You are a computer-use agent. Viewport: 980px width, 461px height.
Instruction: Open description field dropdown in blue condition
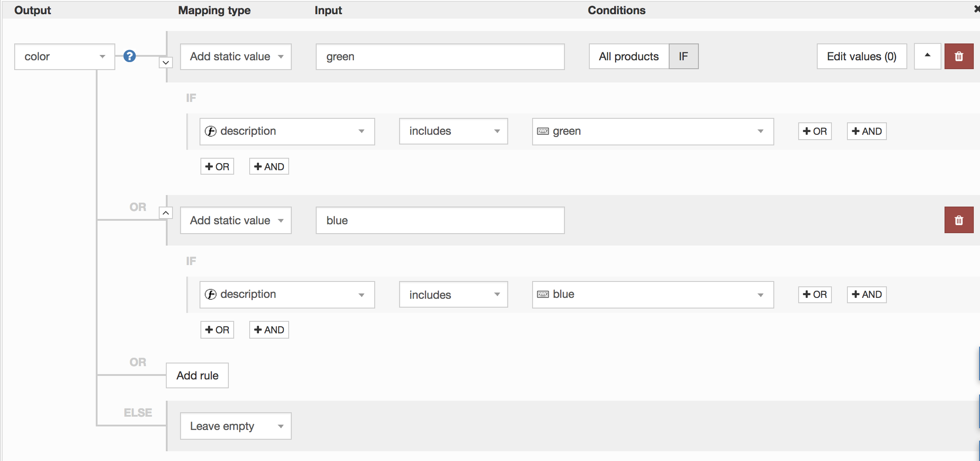click(x=287, y=294)
